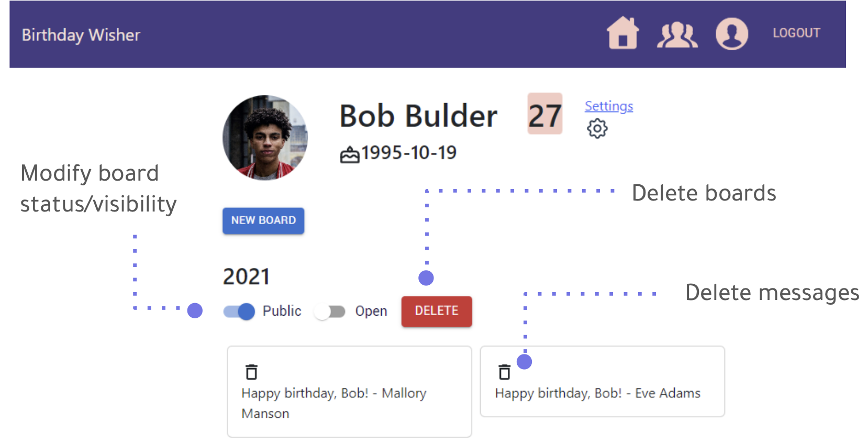Image resolution: width=868 pixels, height=445 pixels.
Task: Open the Settings link
Action: click(608, 106)
